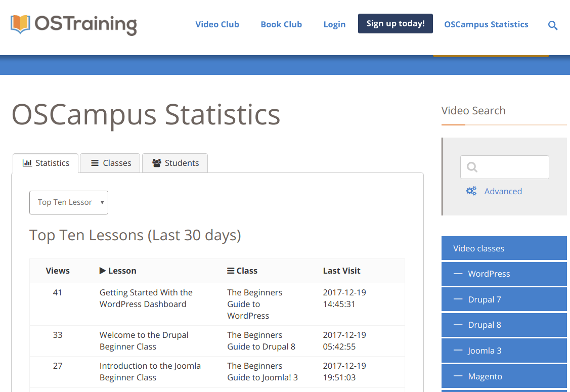Viewport: 570px width, 392px height.
Task: Switch to the Classes tab
Action: (x=110, y=163)
